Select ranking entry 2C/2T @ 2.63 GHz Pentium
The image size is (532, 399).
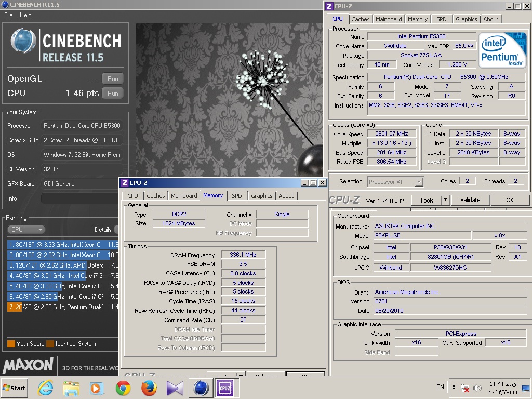click(62, 307)
